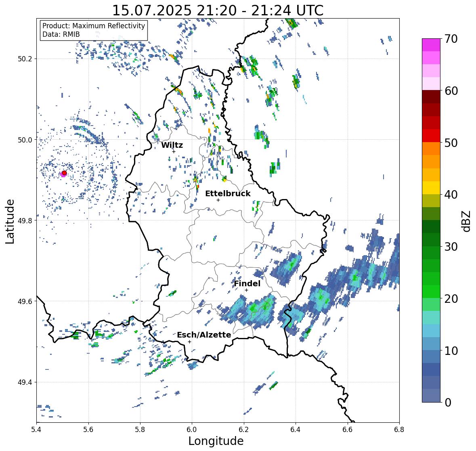Click the Esch/Alzette cross marker
The height and width of the screenshot is (451, 476).
click(189, 342)
